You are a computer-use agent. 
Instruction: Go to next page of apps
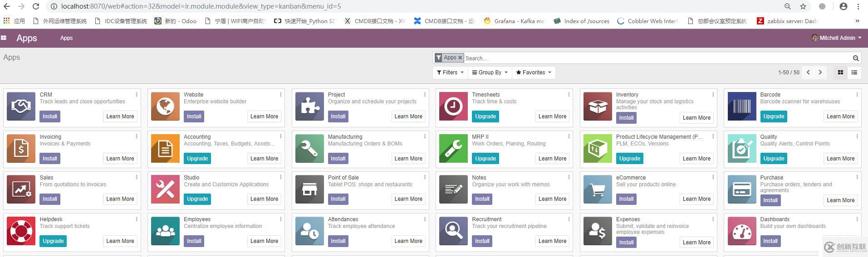(820, 73)
